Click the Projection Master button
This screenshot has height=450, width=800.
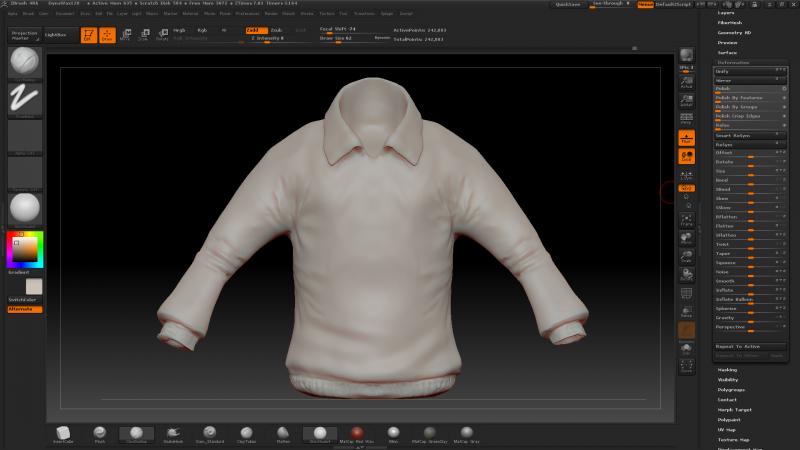point(24,35)
